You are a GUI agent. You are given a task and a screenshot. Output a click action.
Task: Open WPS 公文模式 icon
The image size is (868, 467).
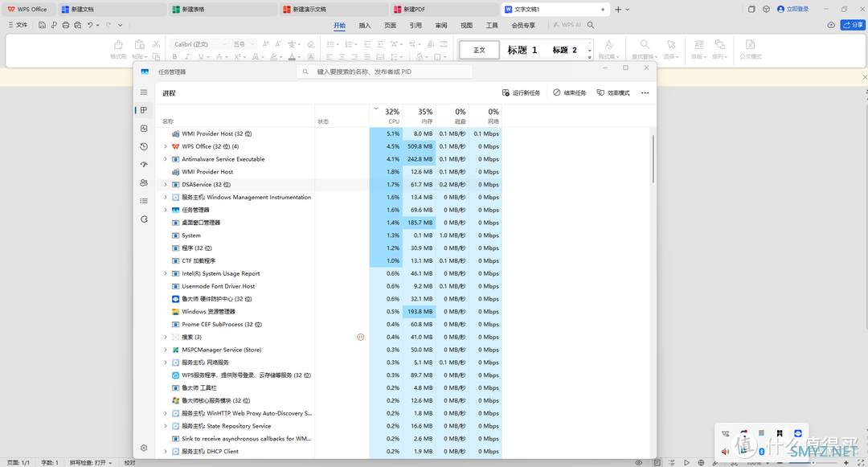[751, 49]
